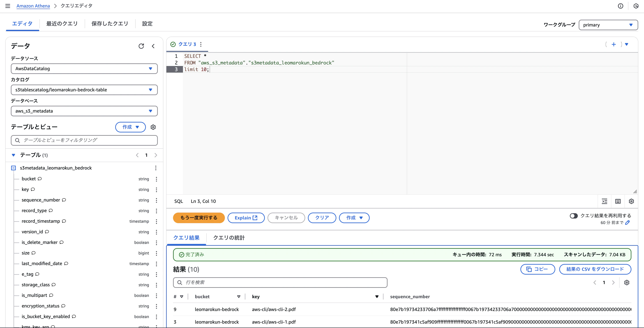Open the クエリ 3 tab options menu
The image size is (644, 328).
(201, 44)
